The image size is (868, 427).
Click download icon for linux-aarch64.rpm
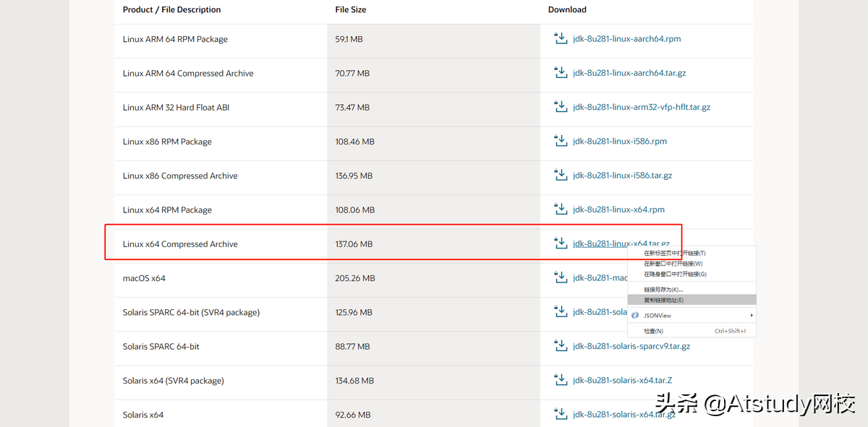click(x=560, y=39)
